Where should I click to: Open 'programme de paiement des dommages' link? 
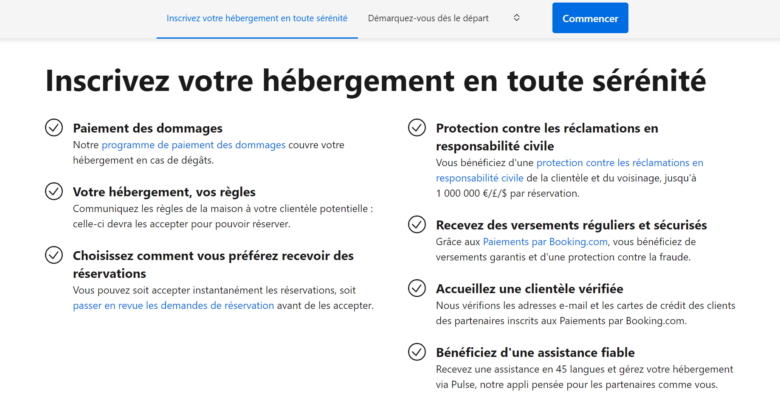[194, 145]
